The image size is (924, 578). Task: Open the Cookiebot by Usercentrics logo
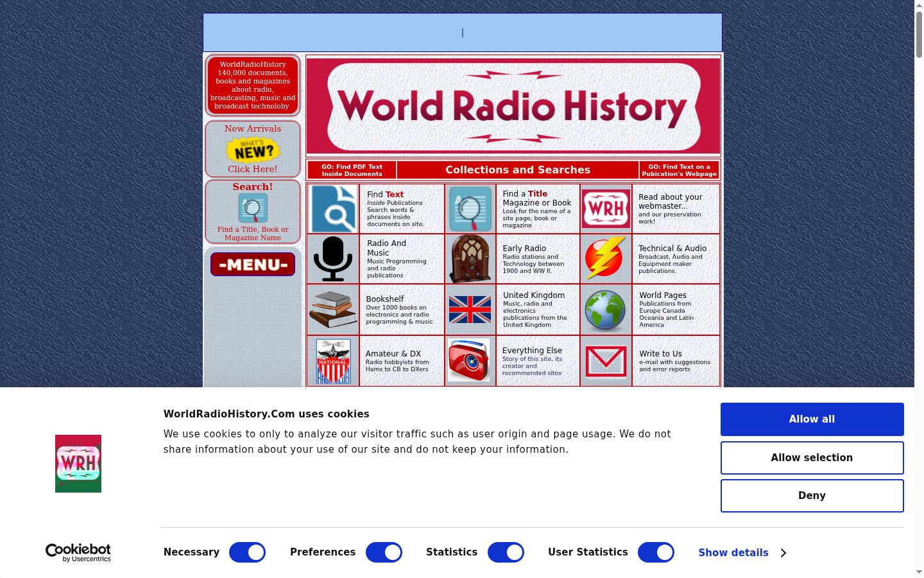click(78, 552)
